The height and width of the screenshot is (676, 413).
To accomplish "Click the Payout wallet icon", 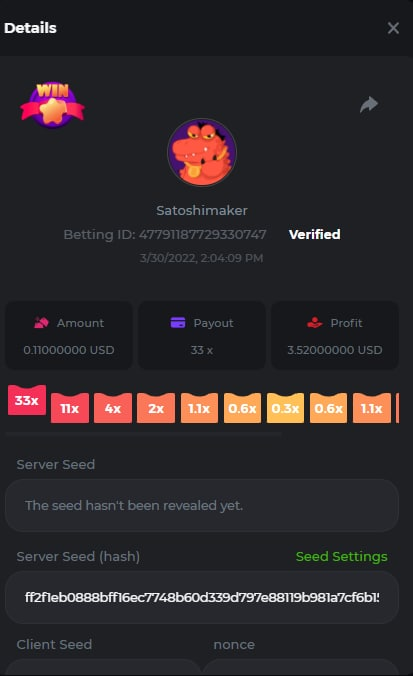I will coord(178,322).
